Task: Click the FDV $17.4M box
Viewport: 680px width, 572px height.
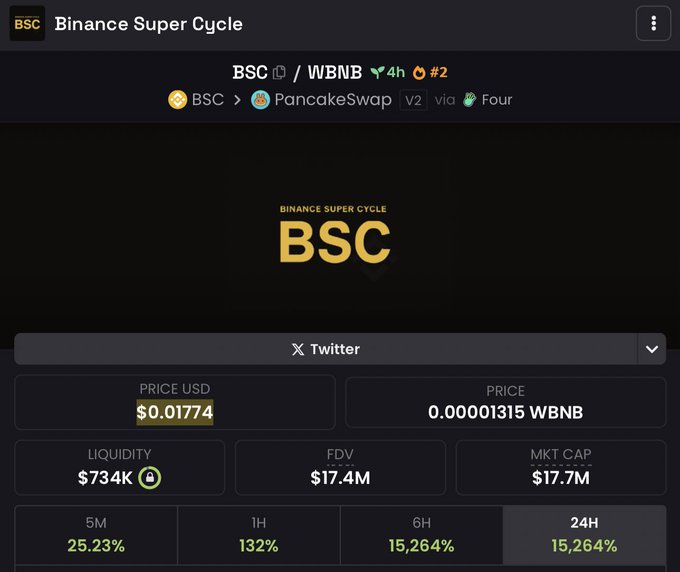Action: pos(340,467)
